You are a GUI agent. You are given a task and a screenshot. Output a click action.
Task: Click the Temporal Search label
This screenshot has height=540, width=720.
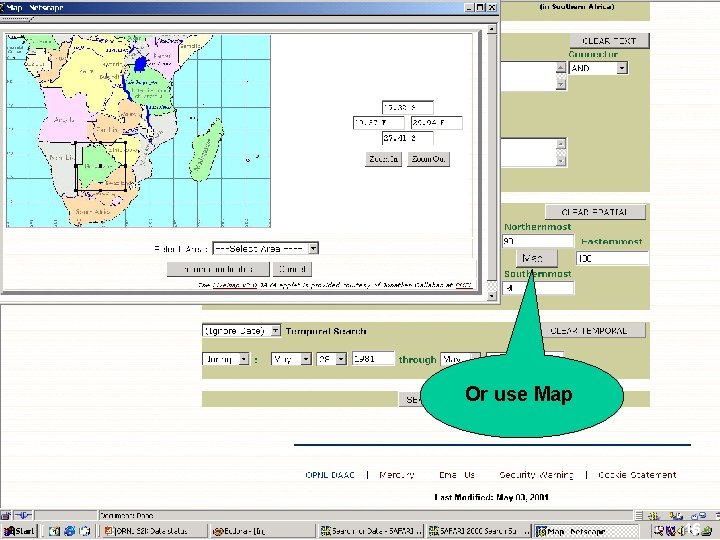pos(326,331)
